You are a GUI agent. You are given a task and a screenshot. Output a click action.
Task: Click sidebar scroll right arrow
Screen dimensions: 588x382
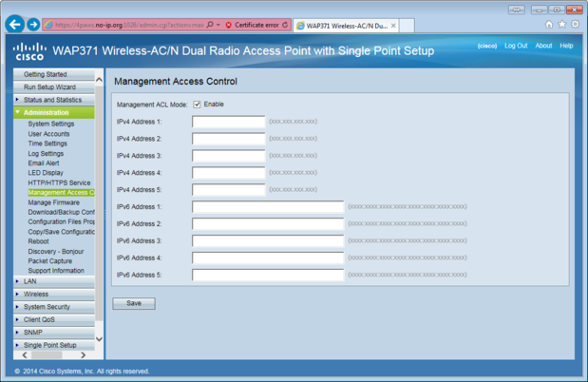[x=84, y=355]
